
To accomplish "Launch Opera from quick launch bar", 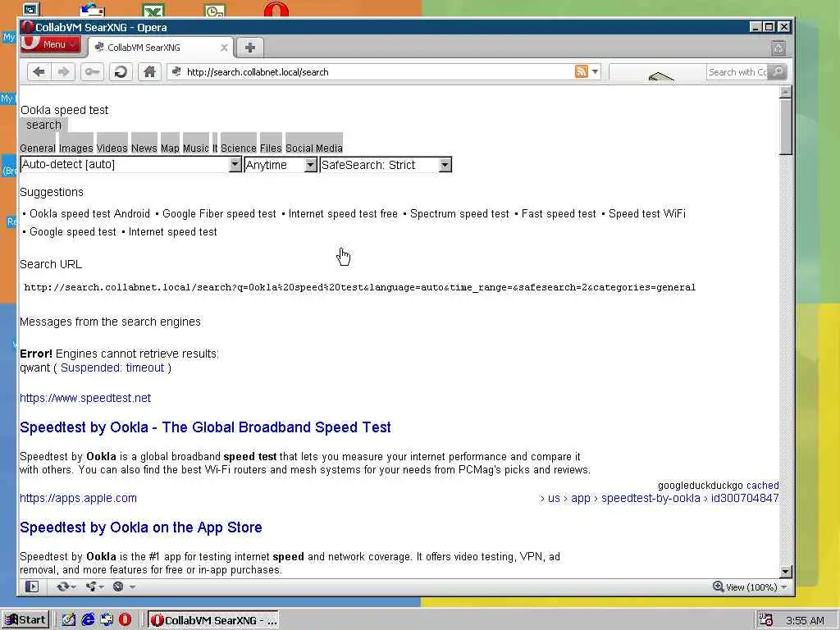I will 125,620.
